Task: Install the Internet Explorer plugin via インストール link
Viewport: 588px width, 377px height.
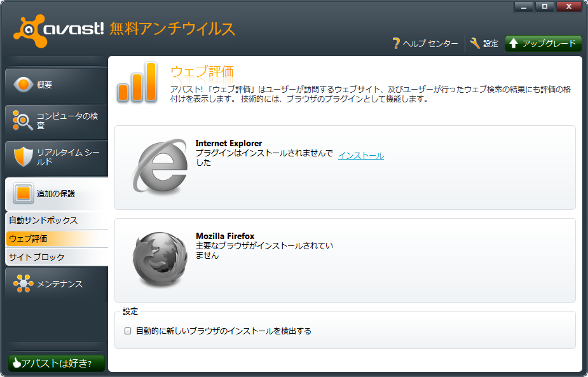Action: coord(361,156)
